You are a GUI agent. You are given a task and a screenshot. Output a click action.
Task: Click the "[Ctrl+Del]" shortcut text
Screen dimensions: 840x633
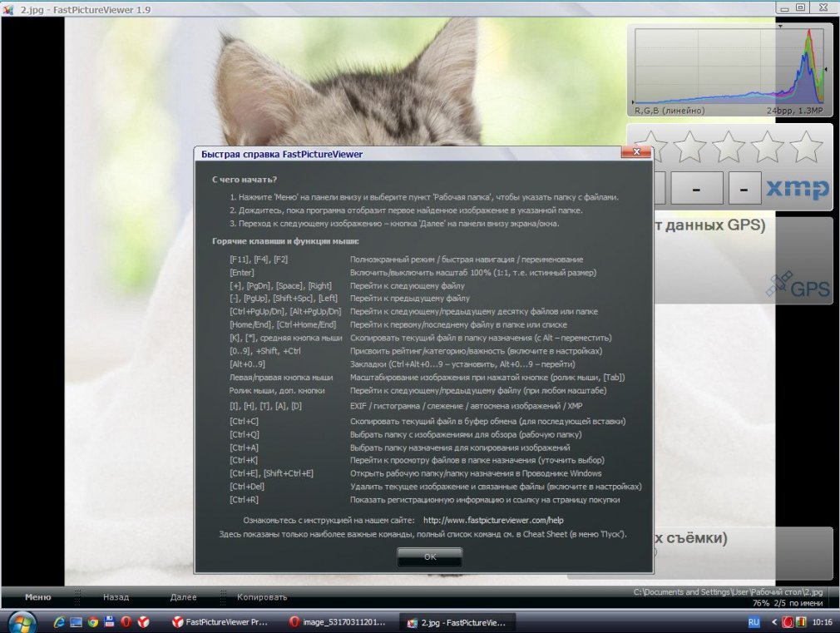click(247, 487)
